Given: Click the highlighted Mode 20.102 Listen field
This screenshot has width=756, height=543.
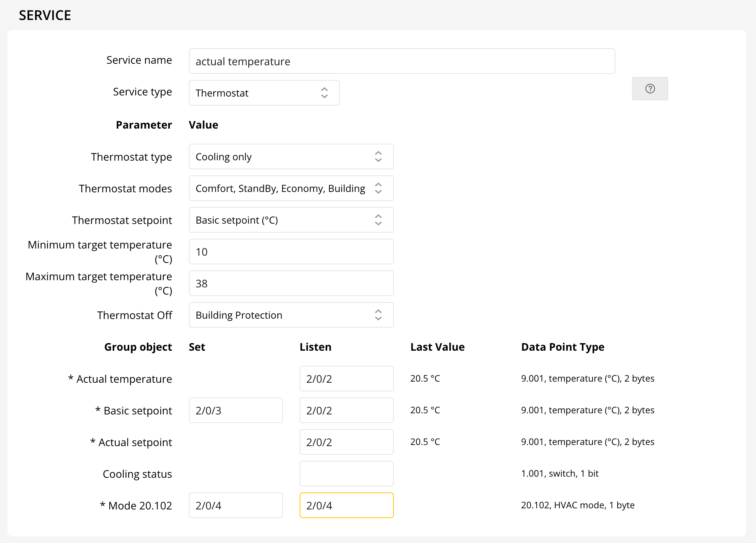Looking at the screenshot, I should point(346,505).
